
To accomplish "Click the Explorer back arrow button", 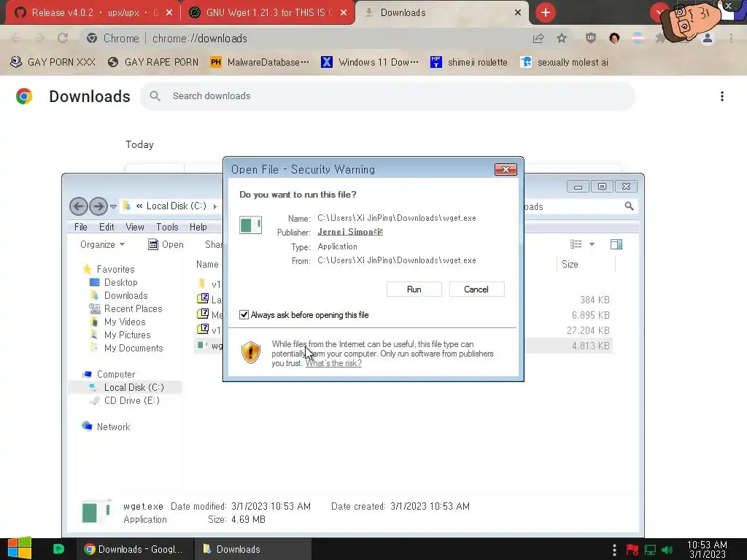I will (79, 206).
